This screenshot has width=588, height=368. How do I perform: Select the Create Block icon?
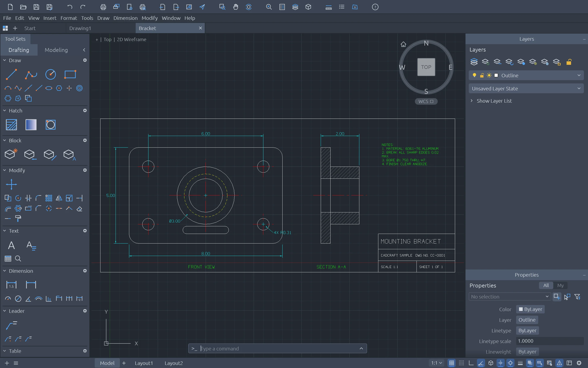(11, 154)
